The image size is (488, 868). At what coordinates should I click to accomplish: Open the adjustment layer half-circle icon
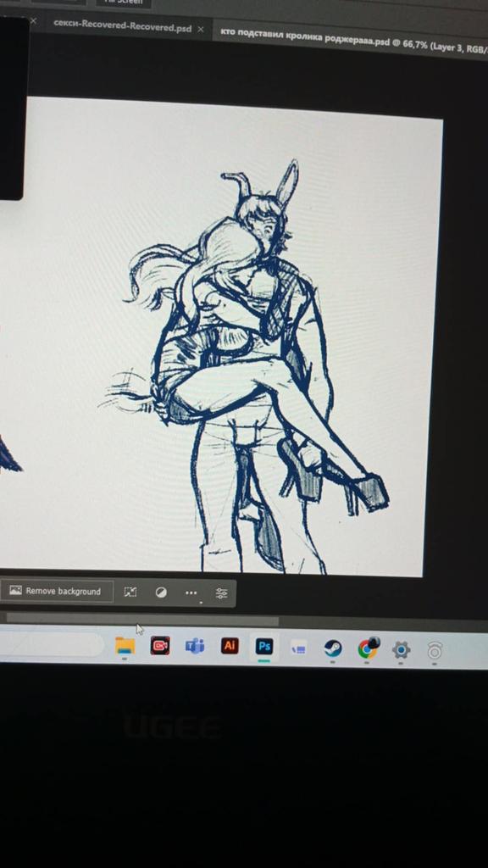[x=160, y=593]
